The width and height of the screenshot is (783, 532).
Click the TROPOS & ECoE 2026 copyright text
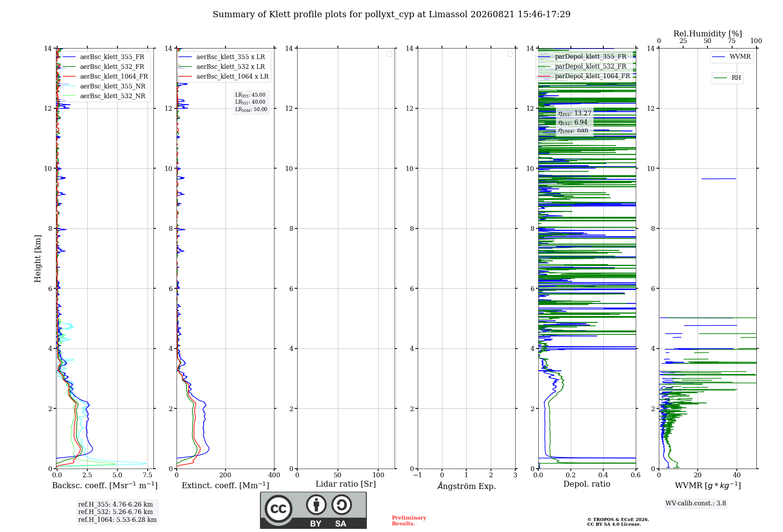(x=618, y=519)
